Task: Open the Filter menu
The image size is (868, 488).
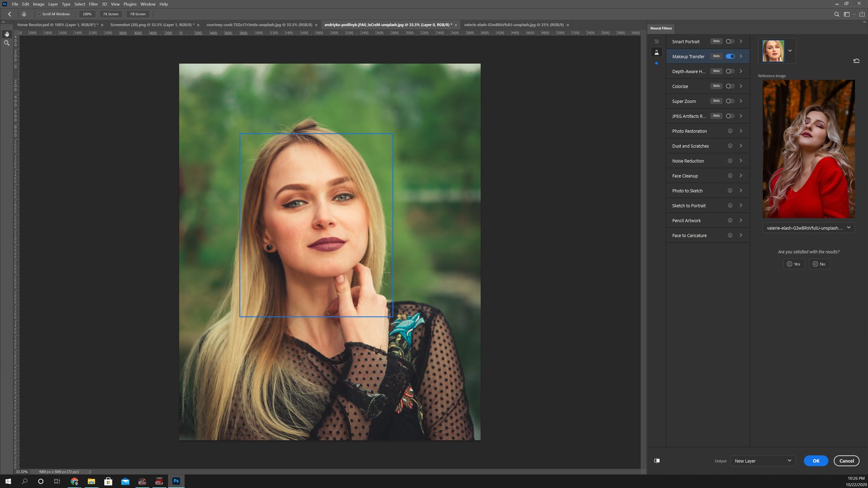Action: pos(93,4)
